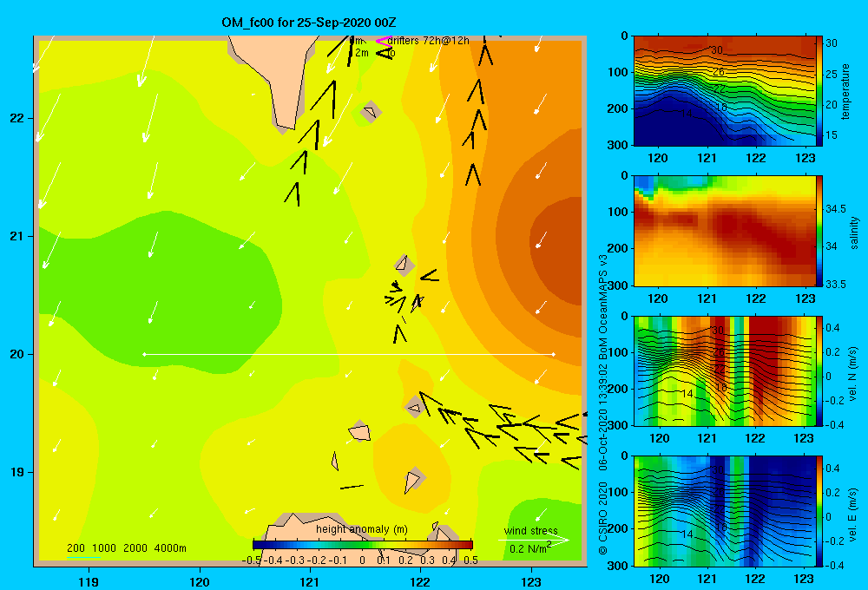
Task: Click the salinity color bar
Action: click(x=819, y=231)
